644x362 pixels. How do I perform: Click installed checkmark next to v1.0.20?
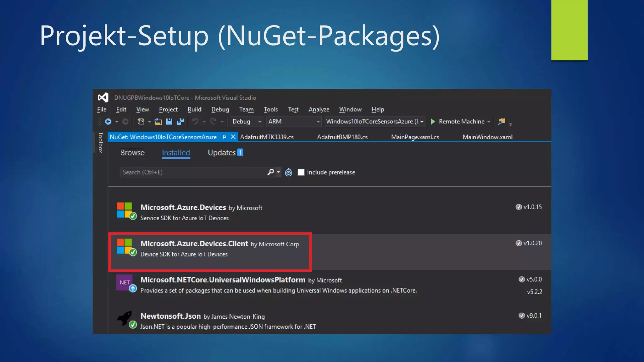pos(519,243)
